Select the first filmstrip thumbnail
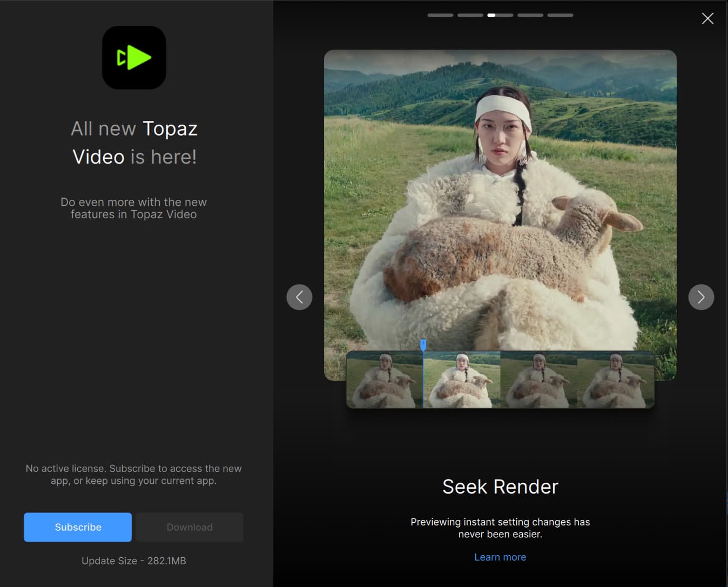Viewport: 728px width, 587px height. [385, 380]
